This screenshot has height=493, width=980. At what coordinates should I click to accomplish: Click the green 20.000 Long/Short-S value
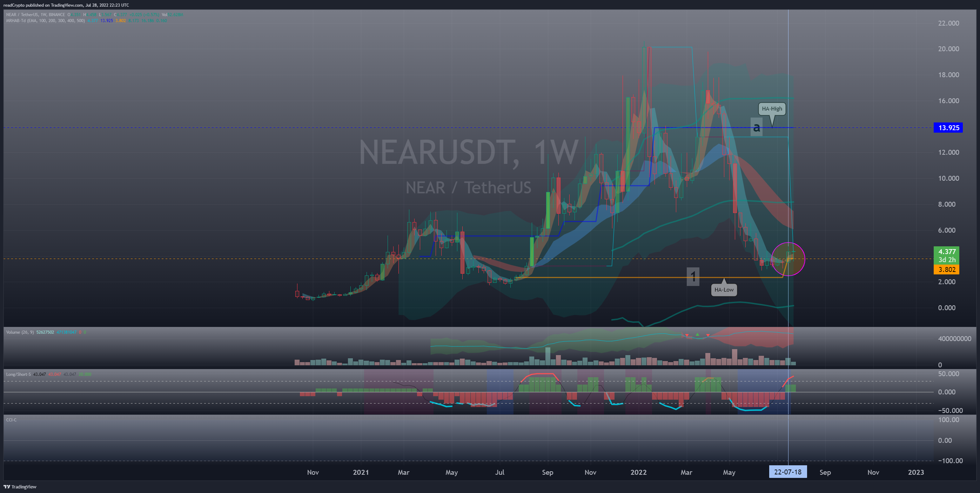[85, 374]
